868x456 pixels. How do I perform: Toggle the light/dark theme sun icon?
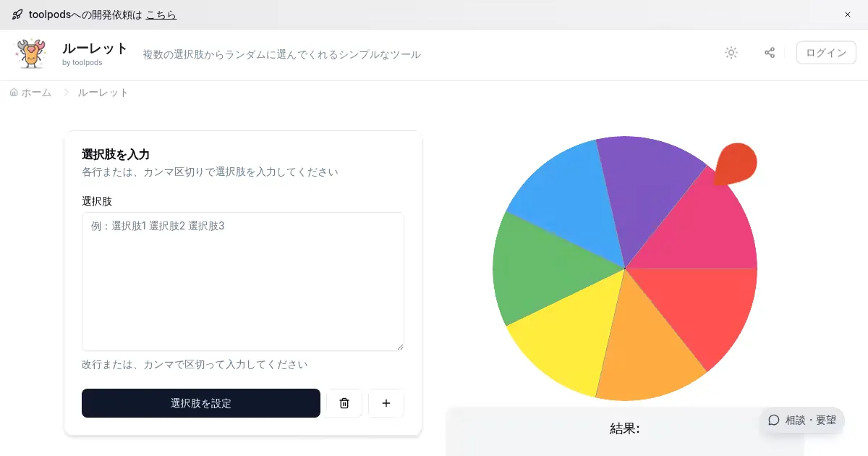pos(731,53)
